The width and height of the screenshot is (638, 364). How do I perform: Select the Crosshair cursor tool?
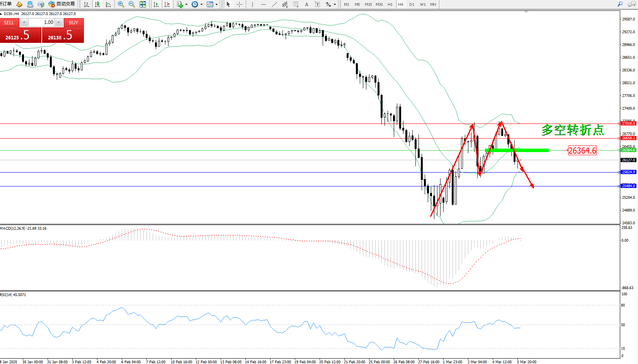239,4
